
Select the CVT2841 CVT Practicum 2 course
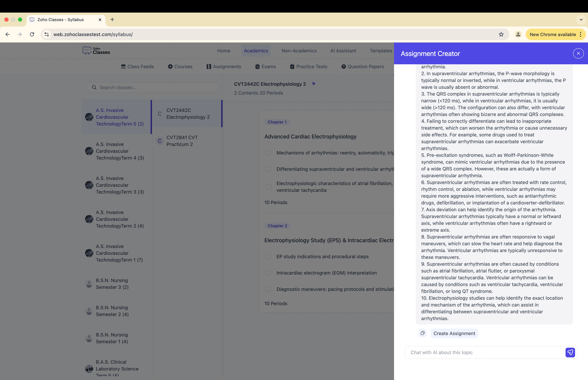coord(182,141)
